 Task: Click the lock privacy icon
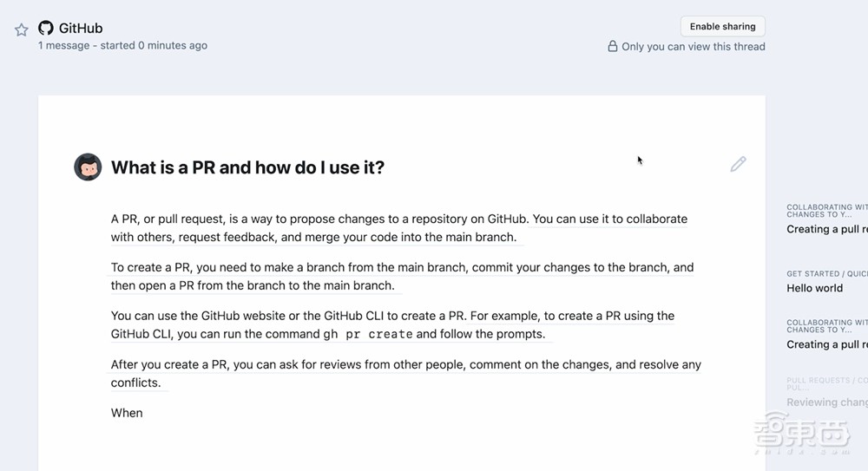(x=613, y=47)
